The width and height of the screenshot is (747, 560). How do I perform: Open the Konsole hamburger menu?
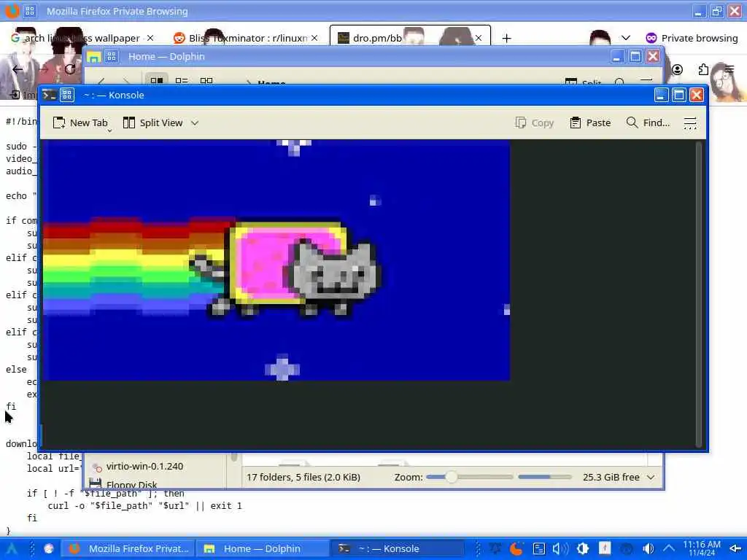690,122
